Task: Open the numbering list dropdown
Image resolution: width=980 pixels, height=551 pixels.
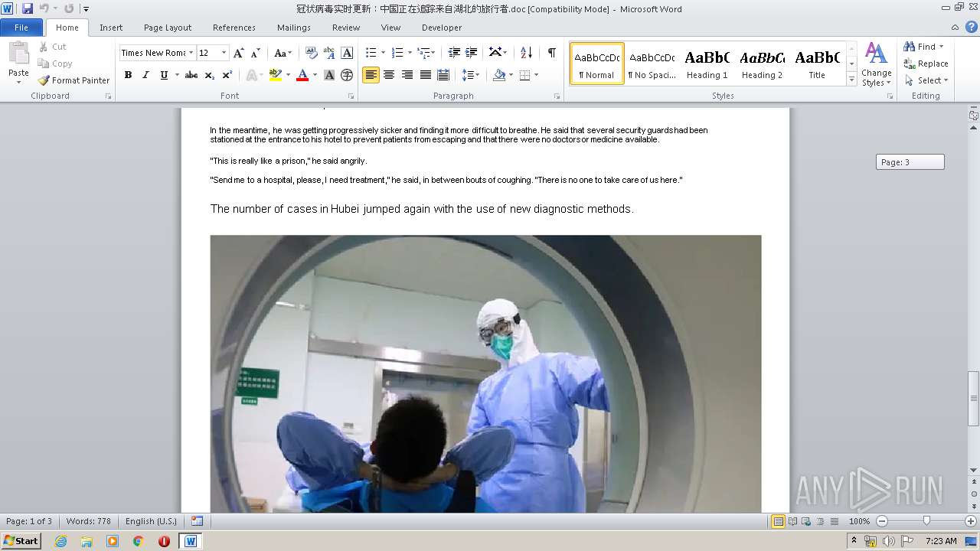Action: tap(410, 53)
